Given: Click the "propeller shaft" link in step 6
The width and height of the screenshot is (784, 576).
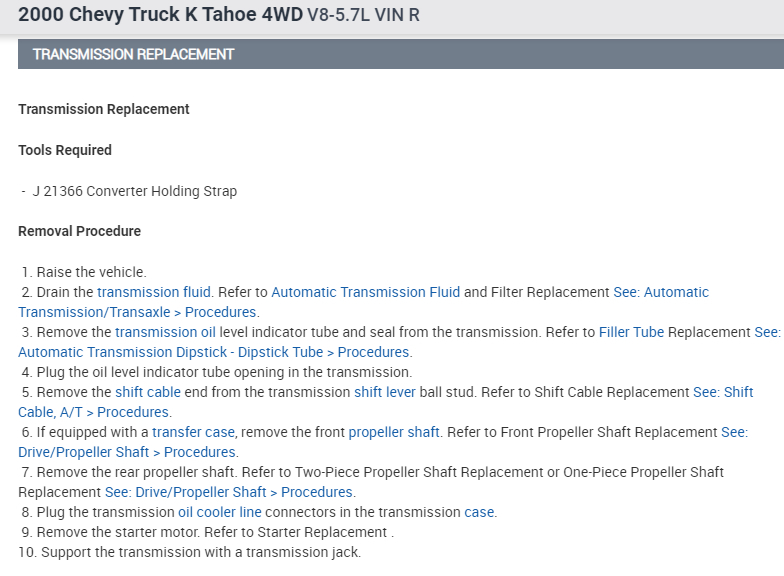Looking at the screenshot, I should click(394, 432).
